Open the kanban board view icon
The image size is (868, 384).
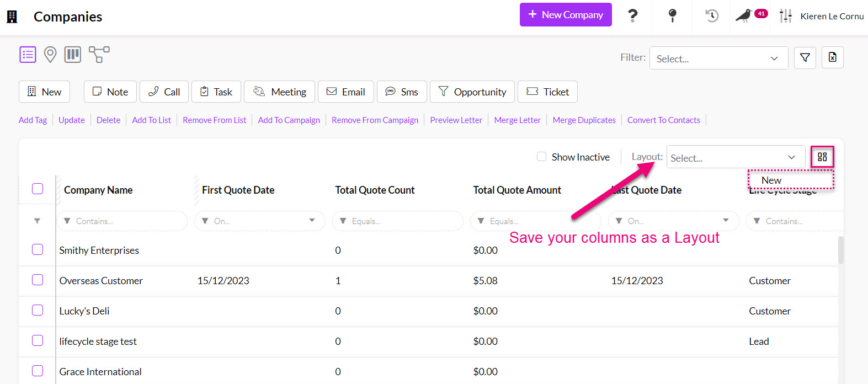click(73, 55)
